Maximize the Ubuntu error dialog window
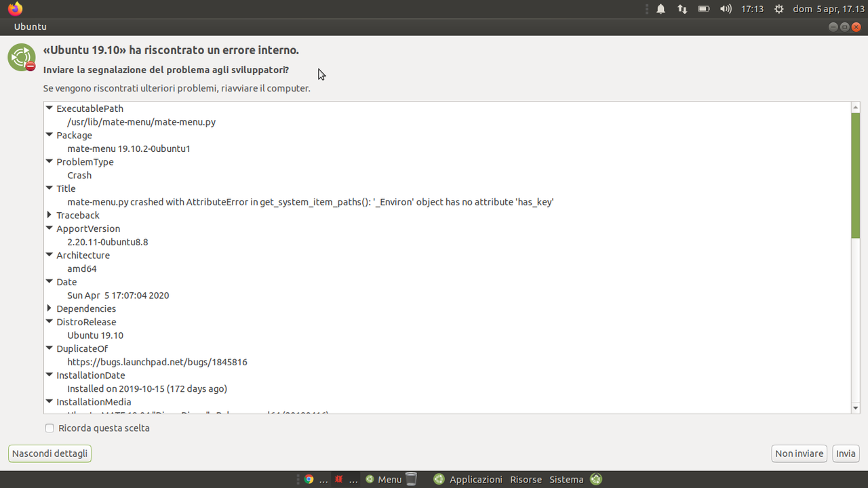 (845, 27)
